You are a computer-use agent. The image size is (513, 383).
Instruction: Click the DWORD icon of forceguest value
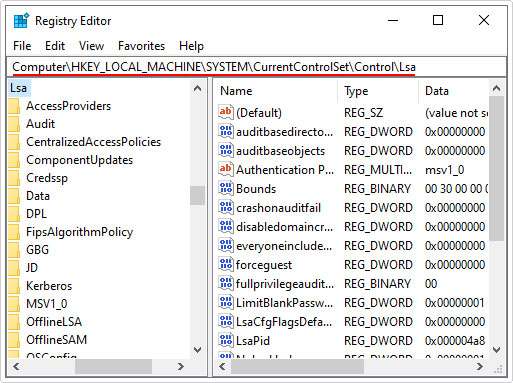pyautogui.click(x=226, y=264)
